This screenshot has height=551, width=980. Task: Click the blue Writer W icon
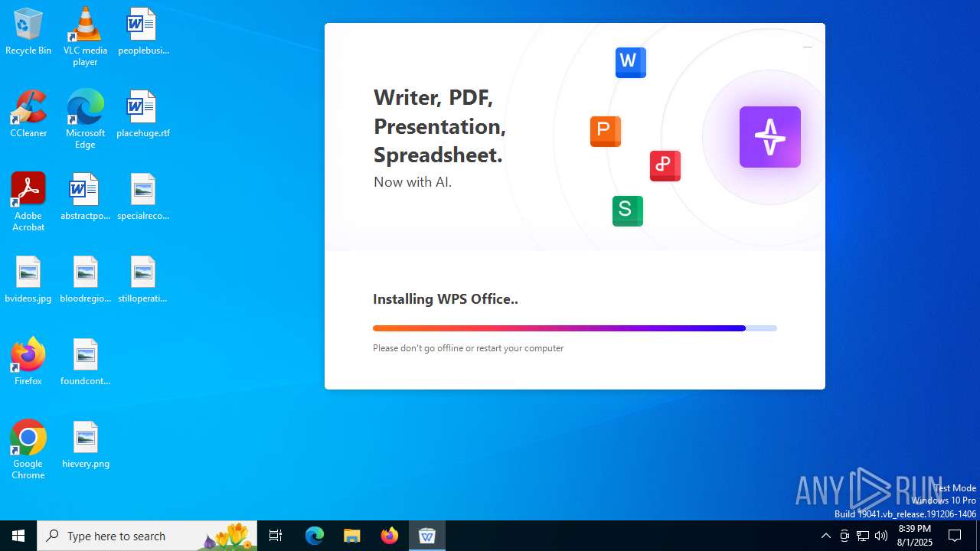click(x=630, y=62)
